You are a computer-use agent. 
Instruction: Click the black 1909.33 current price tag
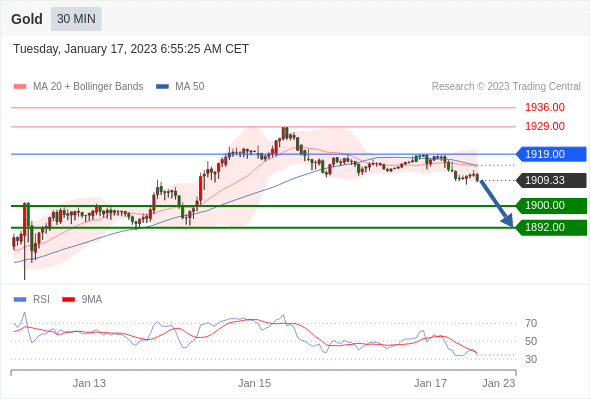click(x=551, y=180)
